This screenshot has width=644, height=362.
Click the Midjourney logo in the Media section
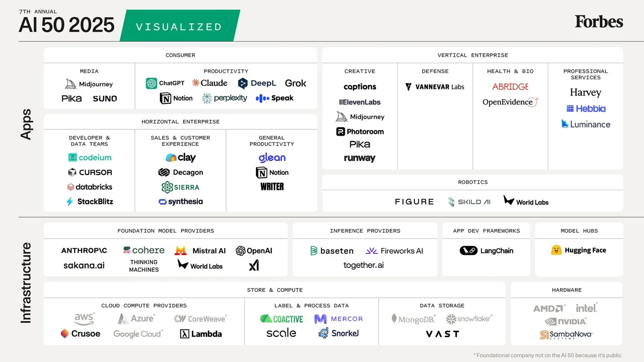[89, 84]
